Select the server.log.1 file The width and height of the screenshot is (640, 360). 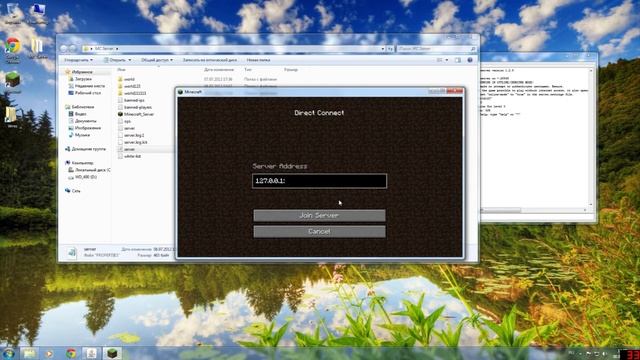pyautogui.click(x=134, y=135)
